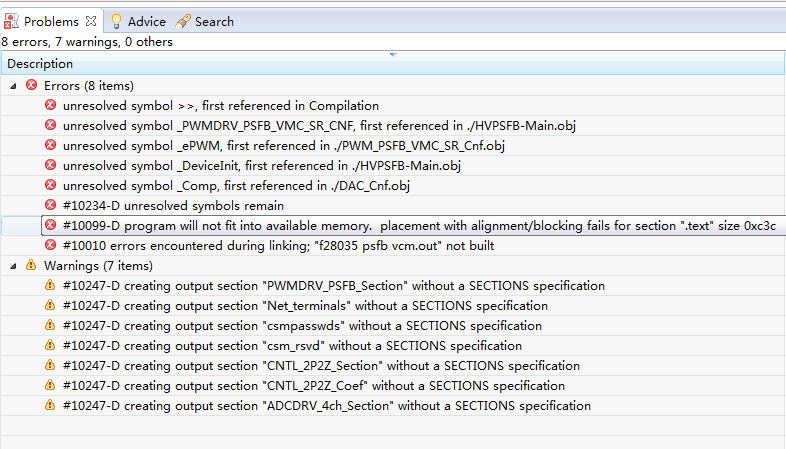786x449 pixels.
Task: Click warning icon beside "csmpasswds" section warning
Action: point(51,326)
